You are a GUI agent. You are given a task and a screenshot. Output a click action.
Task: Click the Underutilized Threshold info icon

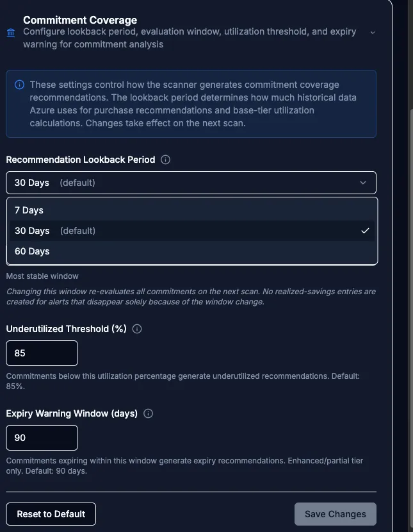[137, 329]
